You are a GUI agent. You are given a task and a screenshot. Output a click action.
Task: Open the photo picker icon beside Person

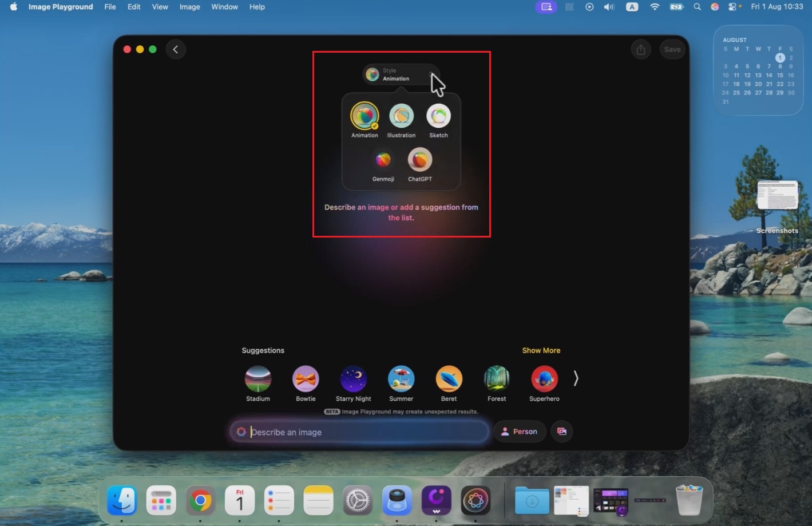point(562,432)
